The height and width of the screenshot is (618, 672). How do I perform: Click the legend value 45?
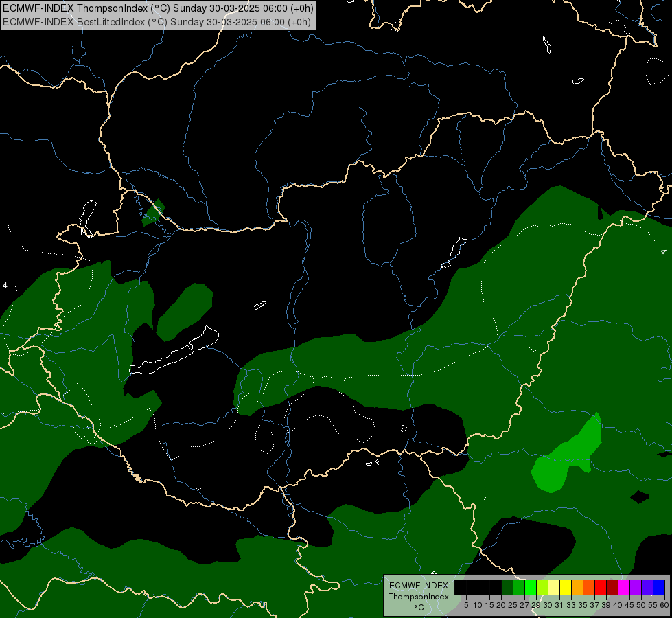point(629,605)
